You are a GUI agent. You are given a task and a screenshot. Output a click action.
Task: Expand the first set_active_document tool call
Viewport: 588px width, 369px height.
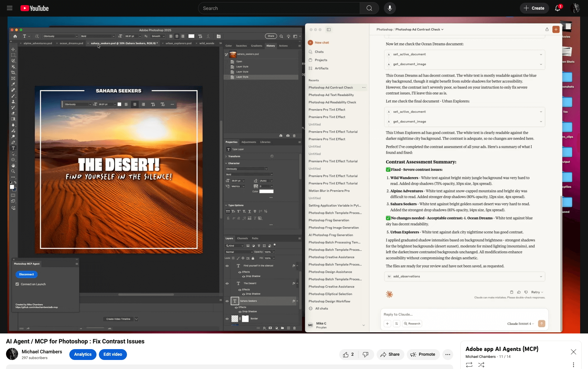click(464, 54)
